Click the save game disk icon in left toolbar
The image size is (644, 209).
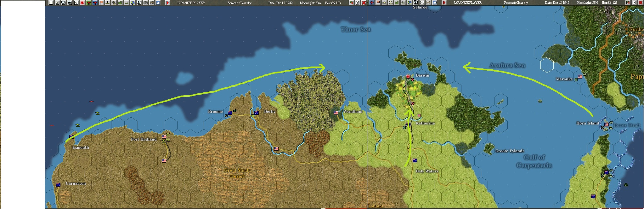(51, 3)
